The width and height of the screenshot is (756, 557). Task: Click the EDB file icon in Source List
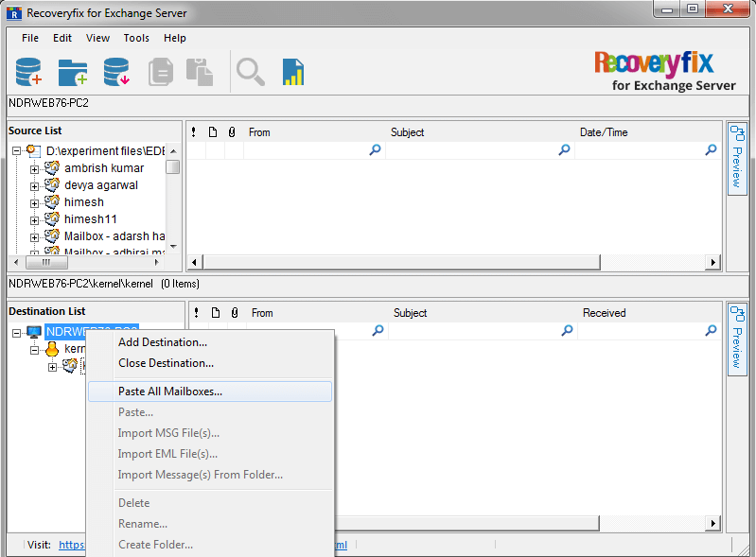(33, 150)
